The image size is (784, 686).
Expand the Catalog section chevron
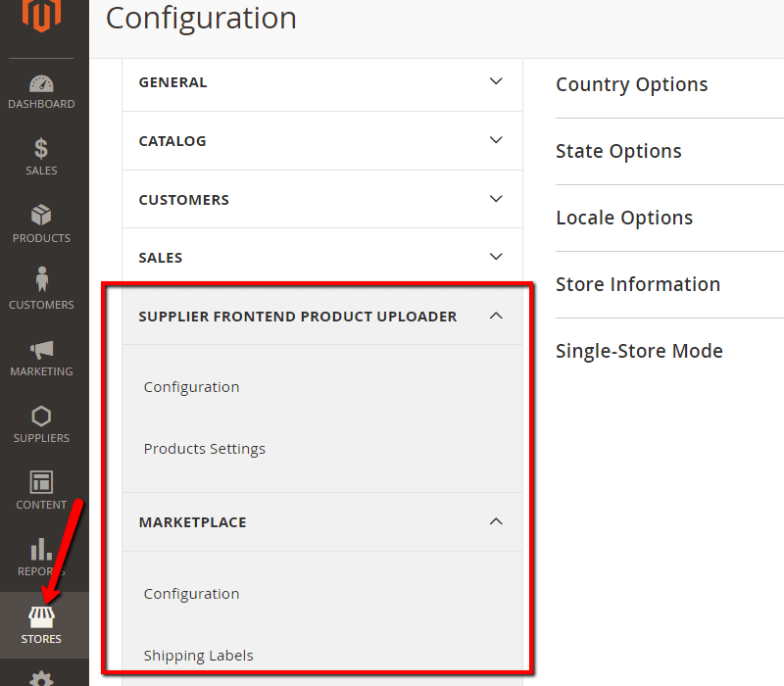click(496, 140)
